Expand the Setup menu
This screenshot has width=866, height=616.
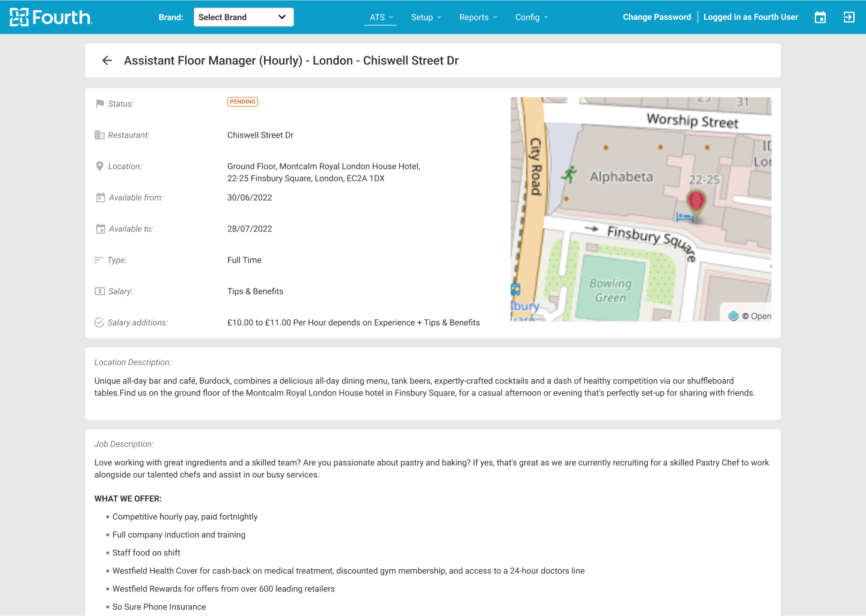click(426, 17)
